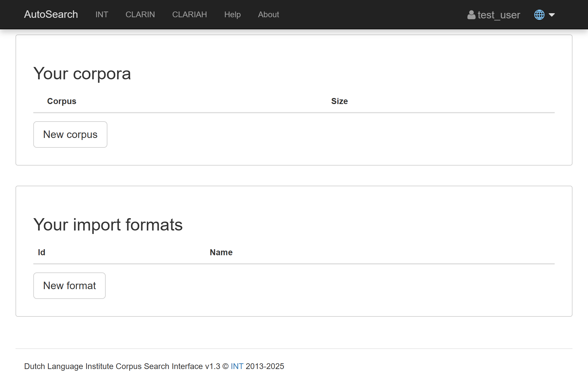Click the Size column header
This screenshot has height=388, width=588.
339,101
